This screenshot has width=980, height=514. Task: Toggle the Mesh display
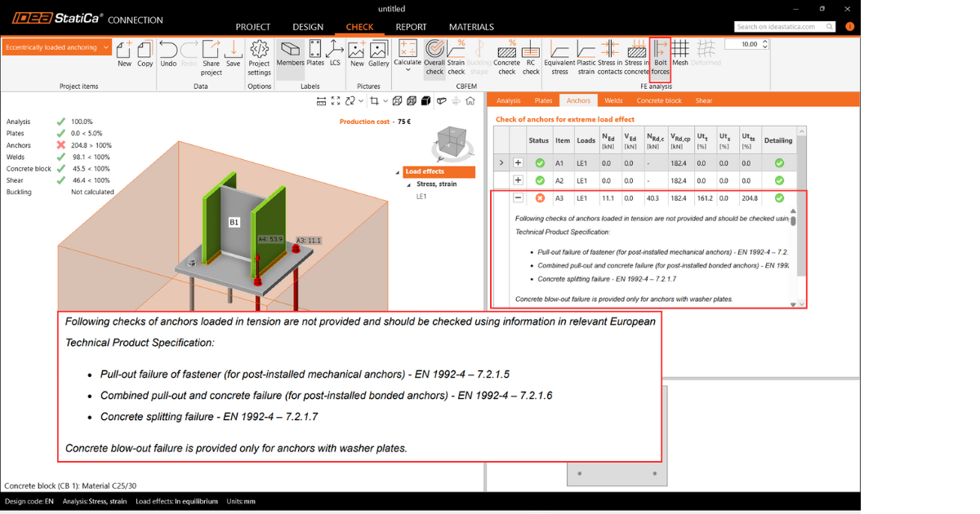tap(680, 53)
